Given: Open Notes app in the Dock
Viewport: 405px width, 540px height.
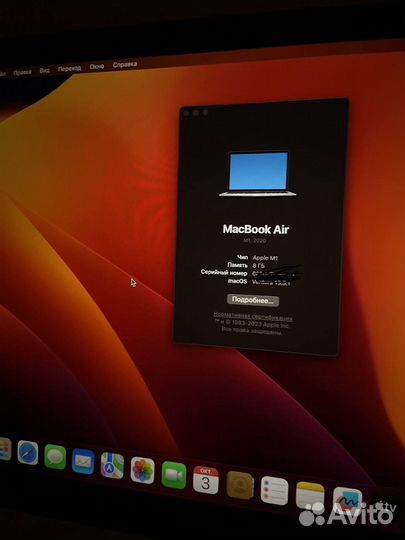Looking at the screenshot, I should [x=310, y=496].
